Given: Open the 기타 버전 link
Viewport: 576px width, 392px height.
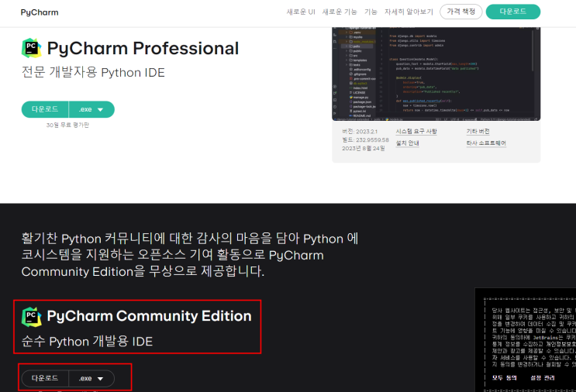Looking at the screenshot, I should point(478,132).
